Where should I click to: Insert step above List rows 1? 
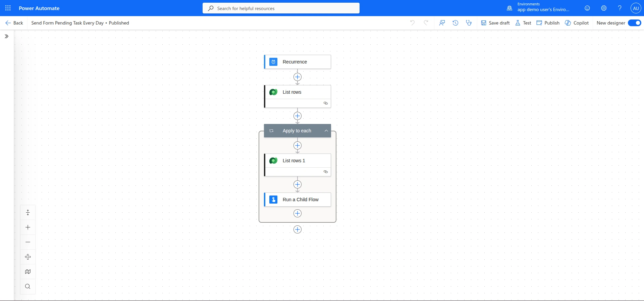298,145
